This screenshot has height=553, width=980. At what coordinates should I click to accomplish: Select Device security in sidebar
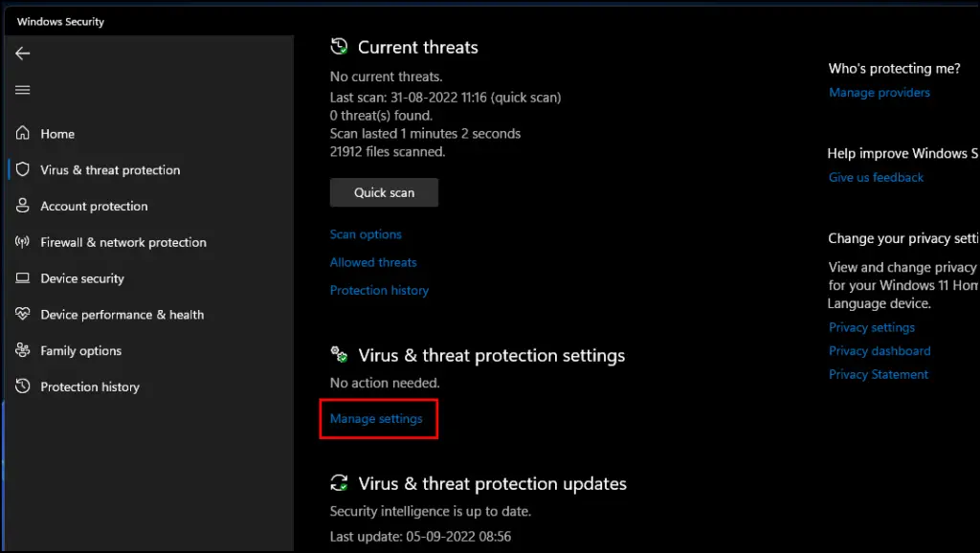point(82,278)
